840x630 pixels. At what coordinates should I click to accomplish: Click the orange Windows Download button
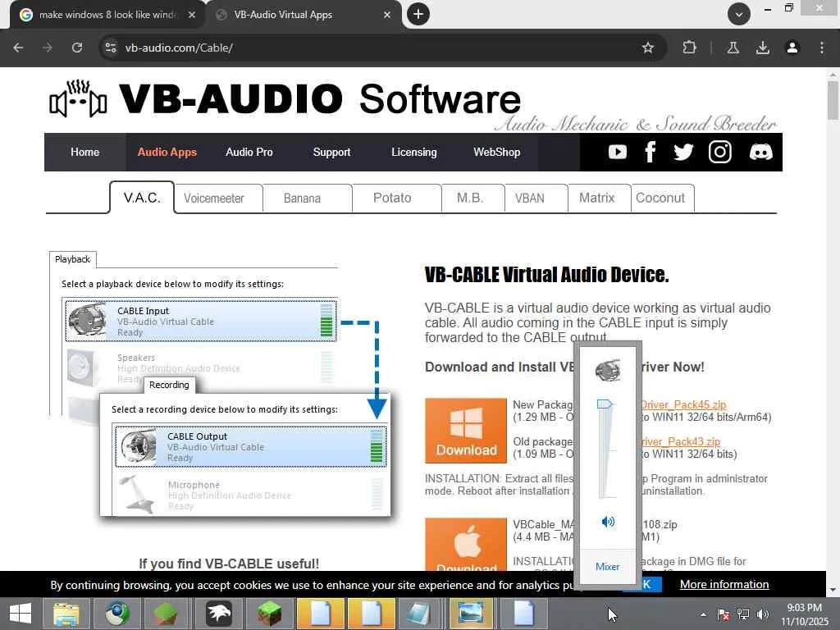[466, 430]
